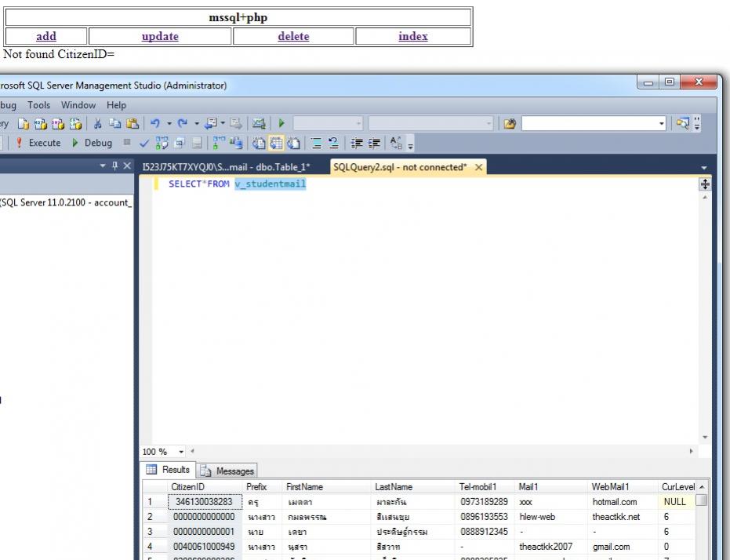The height and width of the screenshot is (560, 730).
Task: Click the DMX query icon
Action: 58,123
